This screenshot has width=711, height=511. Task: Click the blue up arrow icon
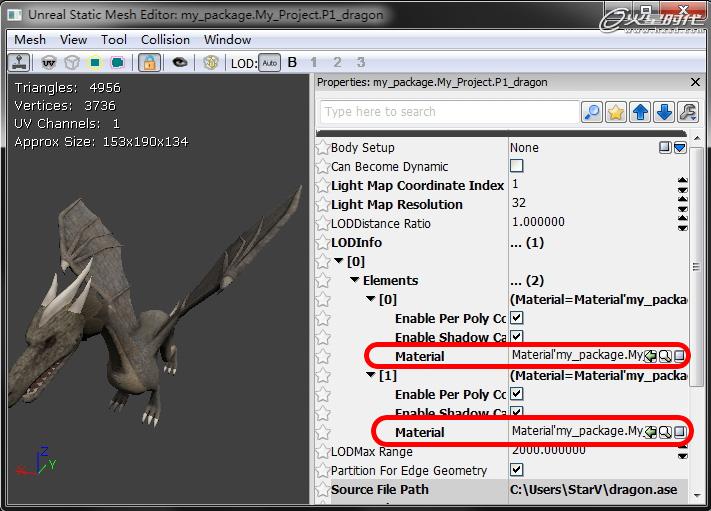640,112
